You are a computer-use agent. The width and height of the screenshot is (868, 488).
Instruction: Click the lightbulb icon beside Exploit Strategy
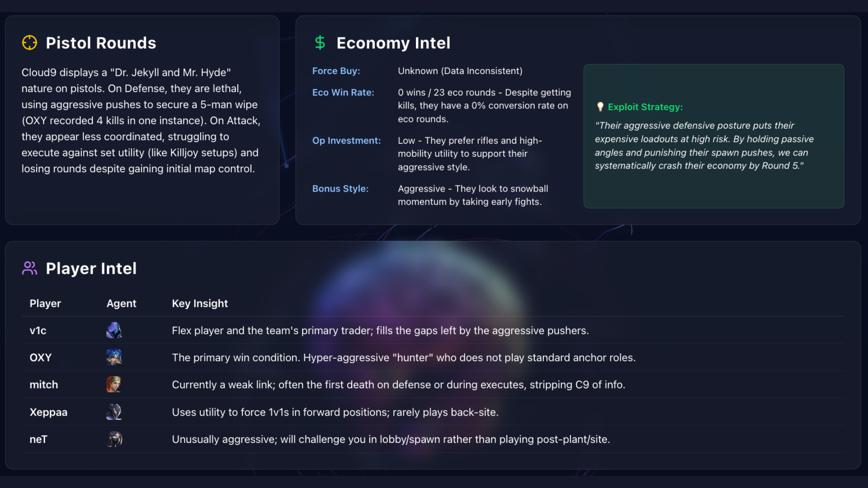click(x=600, y=107)
